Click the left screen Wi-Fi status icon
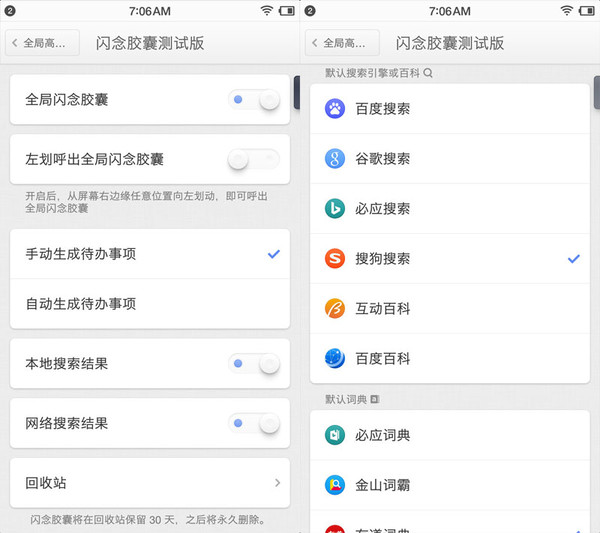Viewport: 600px width, 533px height. click(x=267, y=11)
